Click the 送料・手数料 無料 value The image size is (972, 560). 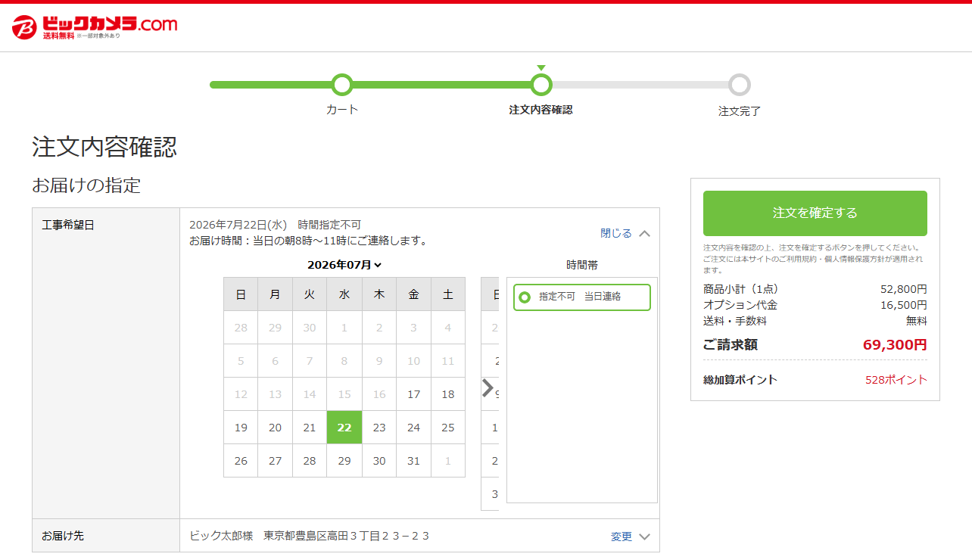917,321
